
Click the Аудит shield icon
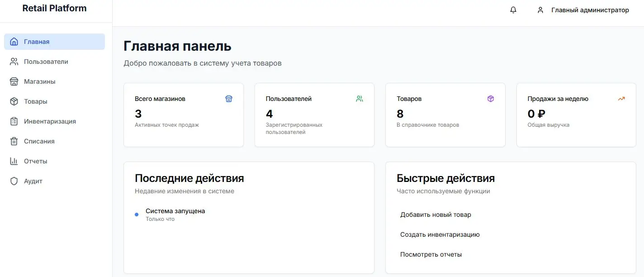click(x=14, y=181)
